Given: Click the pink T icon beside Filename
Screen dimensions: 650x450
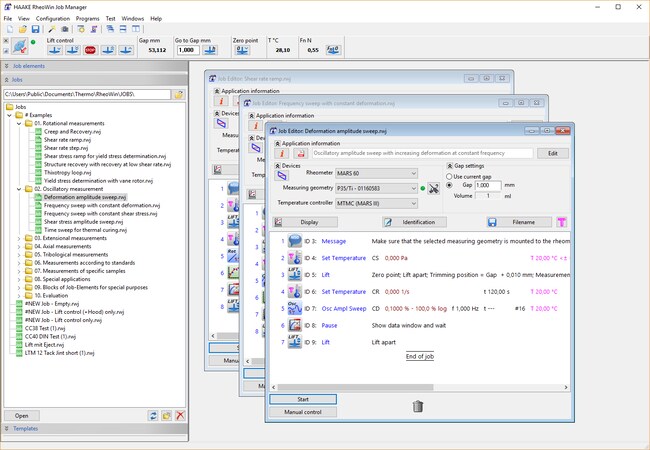Looking at the screenshot, I should click(561, 222).
